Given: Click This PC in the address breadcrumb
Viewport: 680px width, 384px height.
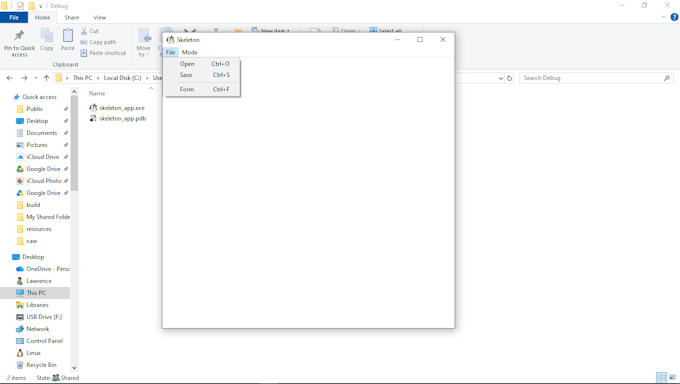Looking at the screenshot, I should [x=82, y=78].
